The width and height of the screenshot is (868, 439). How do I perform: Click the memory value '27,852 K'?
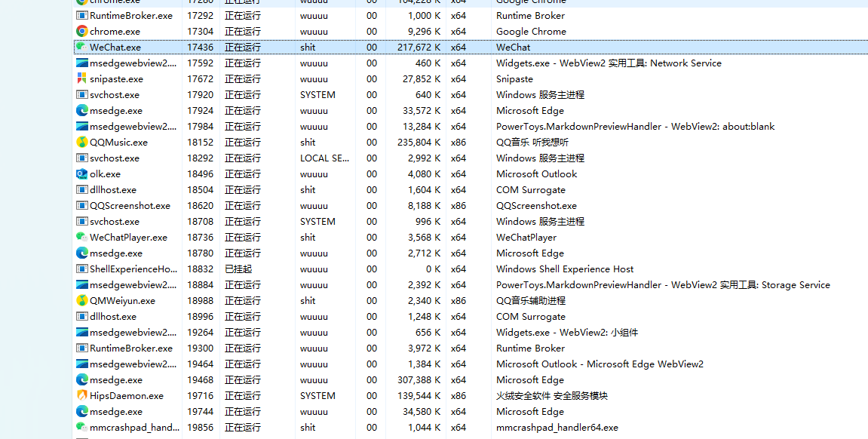422,79
